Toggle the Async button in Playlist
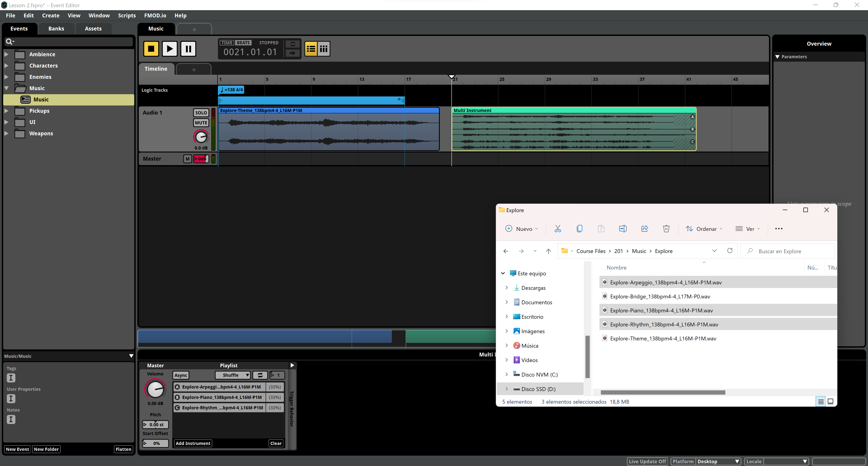The height and width of the screenshot is (466, 868). pos(181,375)
